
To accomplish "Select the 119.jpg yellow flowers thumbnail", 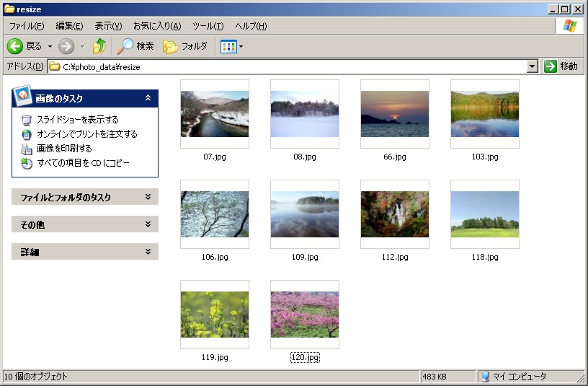I will [x=215, y=315].
